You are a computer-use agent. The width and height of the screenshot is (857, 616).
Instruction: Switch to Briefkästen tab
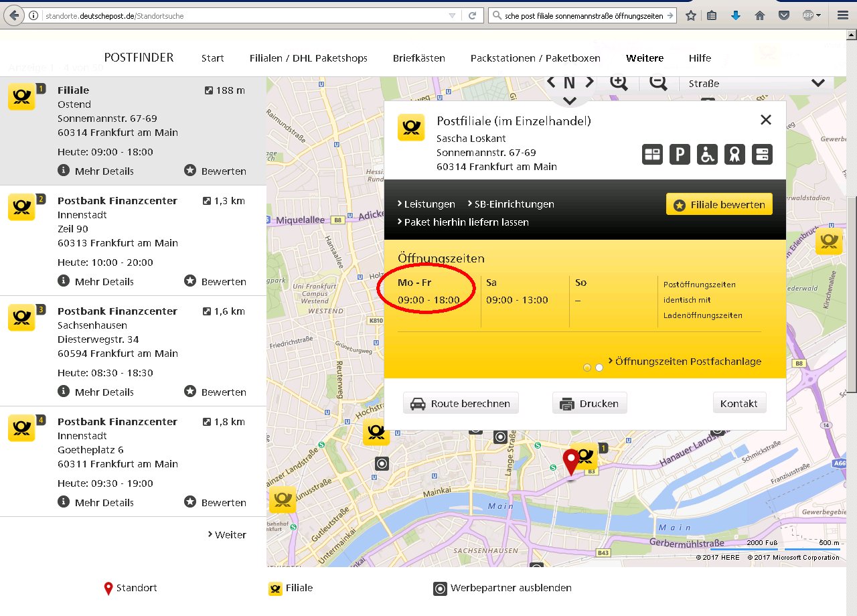click(419, 58)
